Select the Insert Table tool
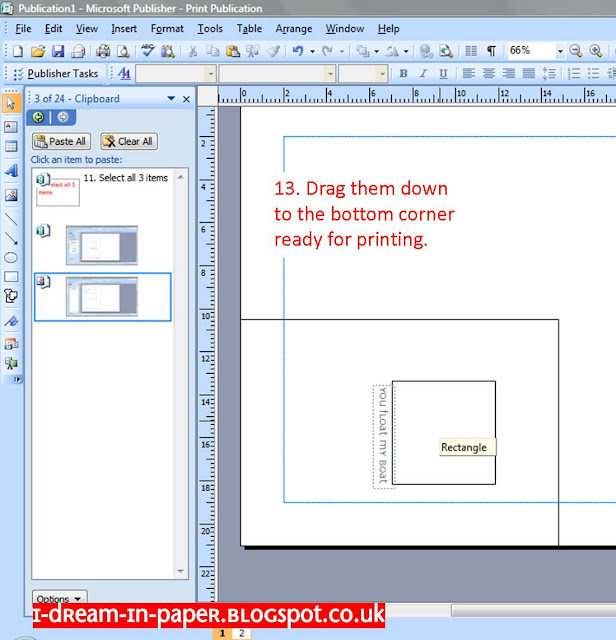The image size is (616, 640). click(x=11, y=146)
